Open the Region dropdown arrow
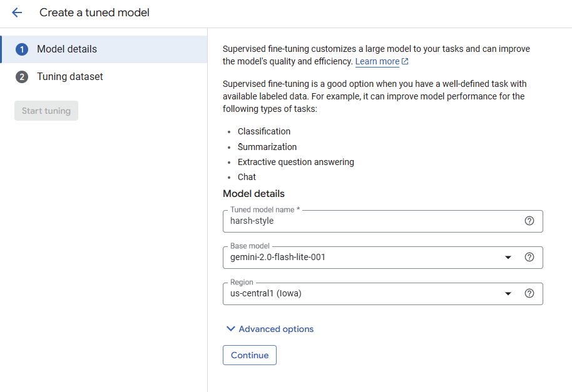The image size is (572, 392). (x=508, y=293)
